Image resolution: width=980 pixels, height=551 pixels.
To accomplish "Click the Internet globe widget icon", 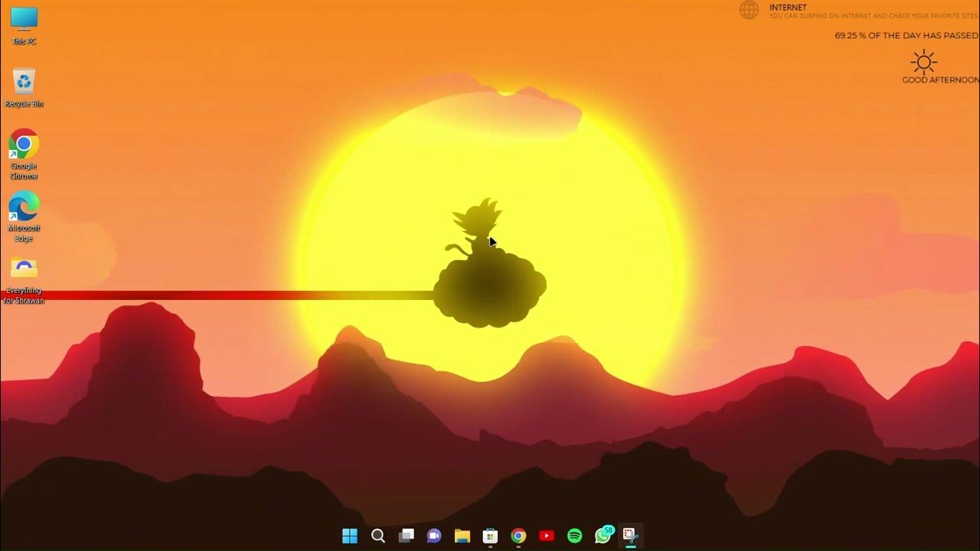I will click(749, 10).
